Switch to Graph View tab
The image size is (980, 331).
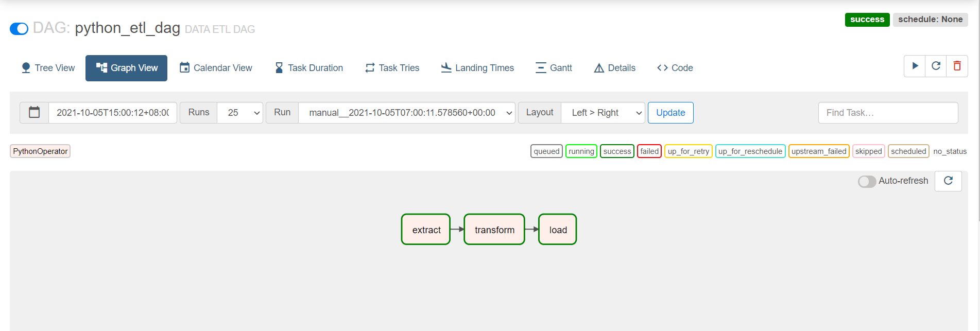[x=127, y=68]
